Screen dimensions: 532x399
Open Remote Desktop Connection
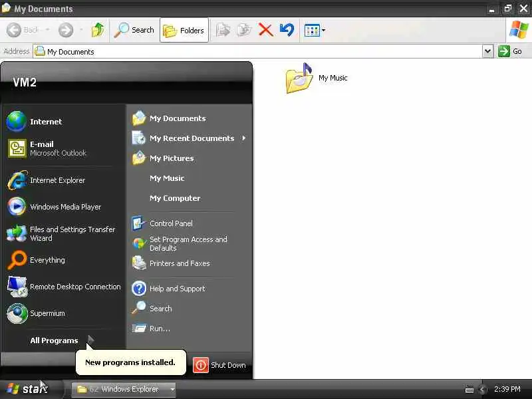tap(65, 287)
